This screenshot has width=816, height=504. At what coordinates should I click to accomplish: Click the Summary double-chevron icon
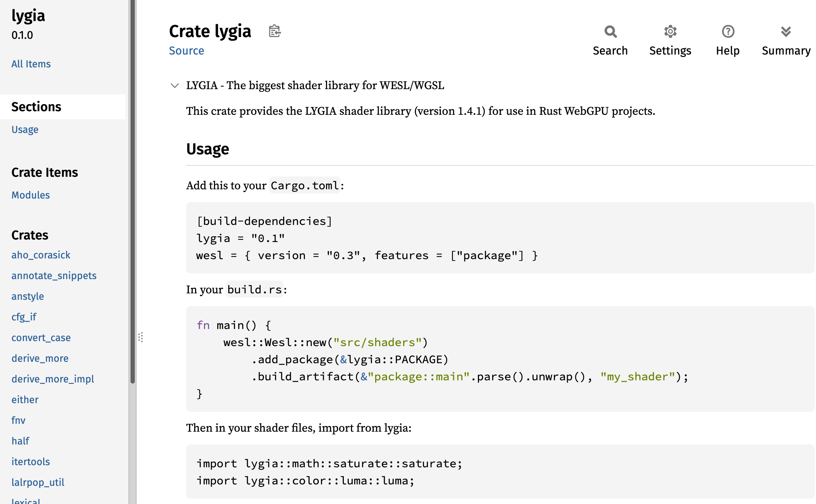click(786, 32)
